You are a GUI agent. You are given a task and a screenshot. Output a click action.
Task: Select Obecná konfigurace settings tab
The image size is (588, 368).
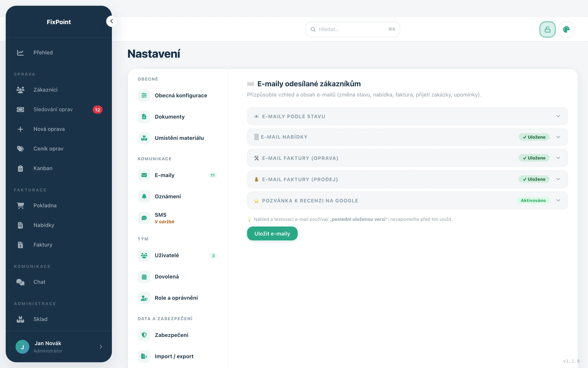[178, 95]
